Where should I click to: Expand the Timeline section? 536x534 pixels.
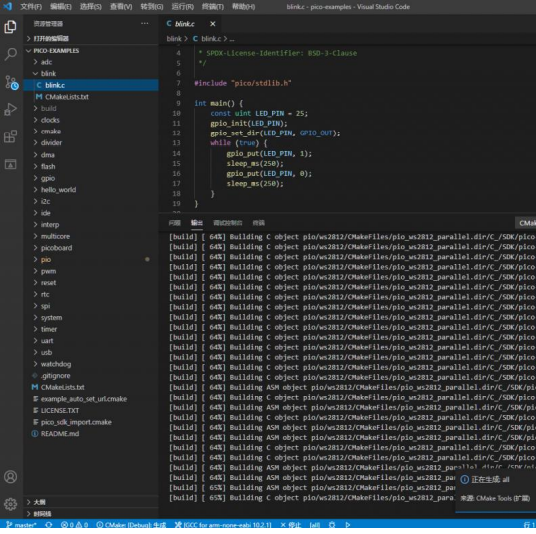point(91,513)
